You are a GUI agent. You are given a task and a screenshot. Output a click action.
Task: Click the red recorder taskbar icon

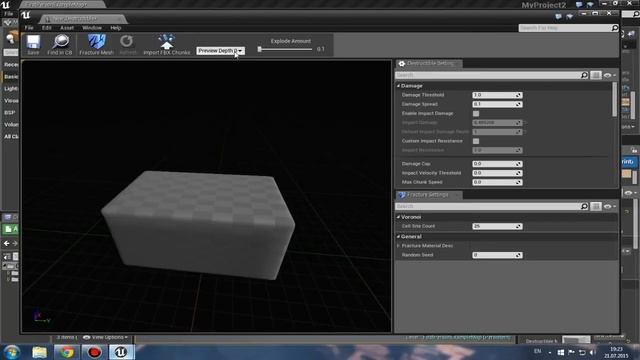94,352
